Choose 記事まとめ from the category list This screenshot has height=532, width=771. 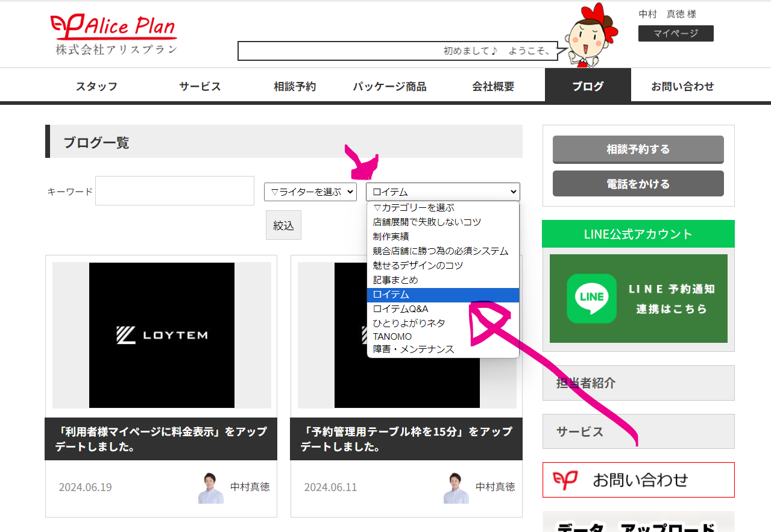tap(443, 280)
